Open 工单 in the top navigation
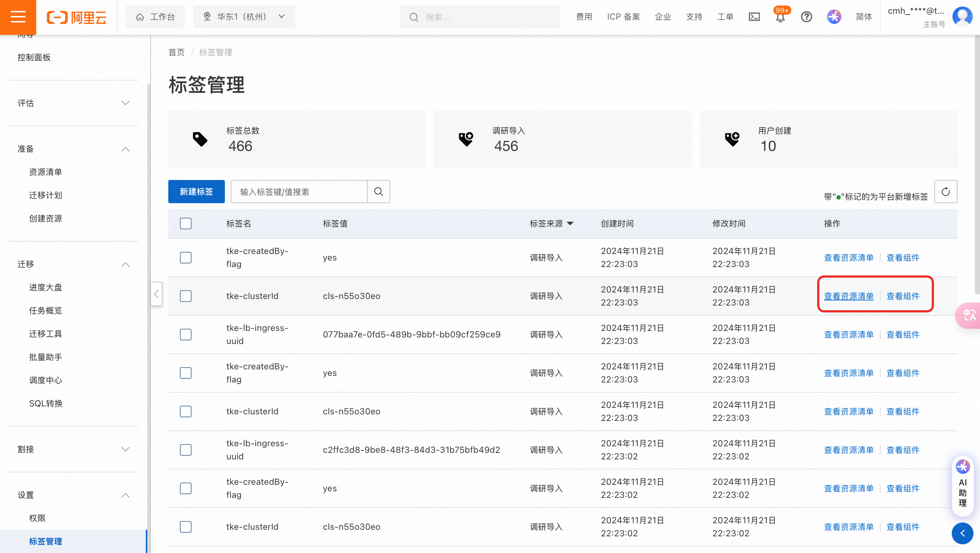The height and width of the screenshot is (553, 980). (725, 17)
